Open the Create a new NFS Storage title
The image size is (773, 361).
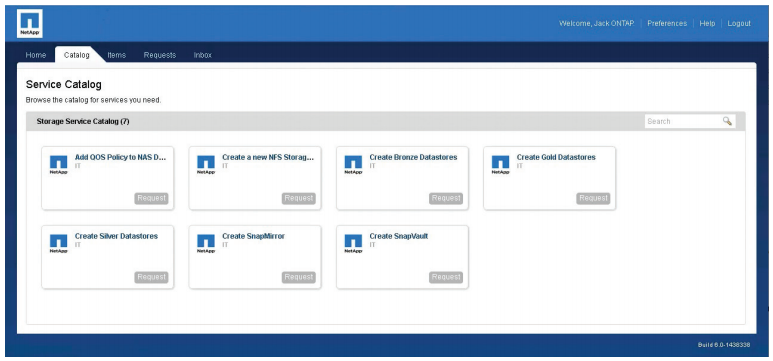[x=268, y=157]
